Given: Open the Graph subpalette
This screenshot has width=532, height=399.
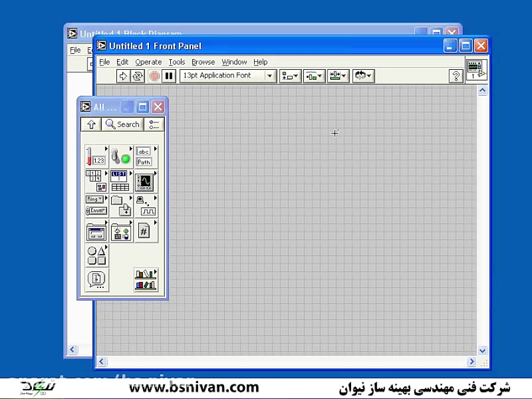Looking at the screenshot, I should tap(146, 181).
